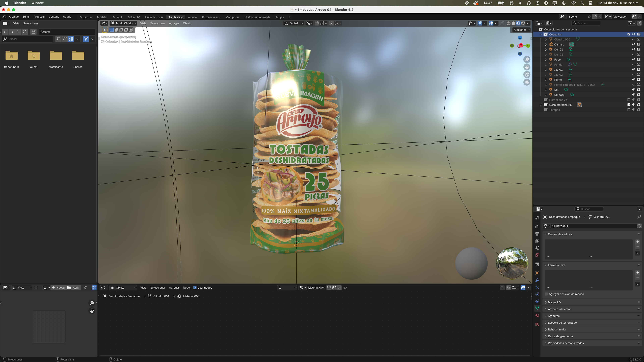Open the View Layer properties tab
Screen dimensions: 644x362
[x=537, y=241]
